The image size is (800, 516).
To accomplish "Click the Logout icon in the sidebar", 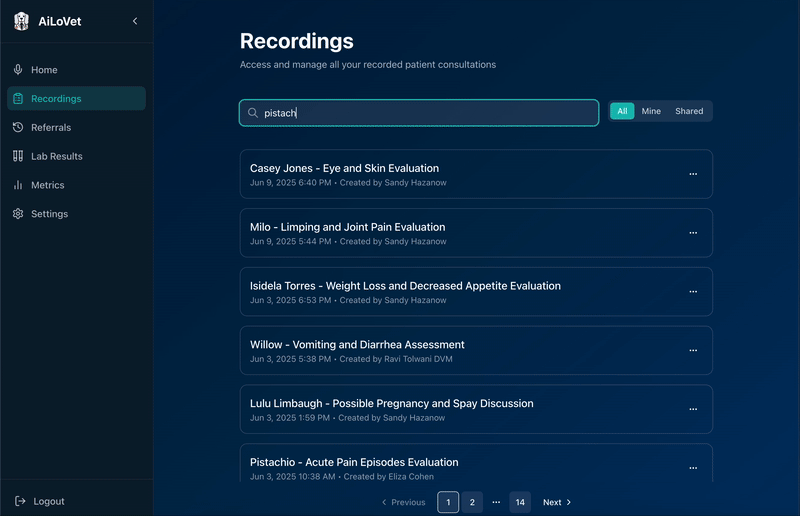I will pos(20,501).
